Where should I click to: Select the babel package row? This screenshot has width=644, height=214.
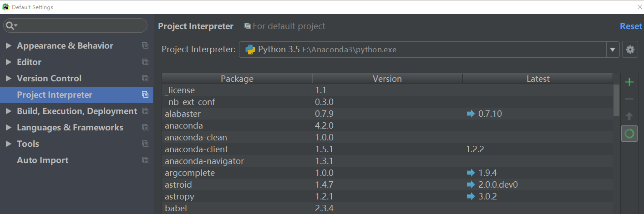pos(388,208)
